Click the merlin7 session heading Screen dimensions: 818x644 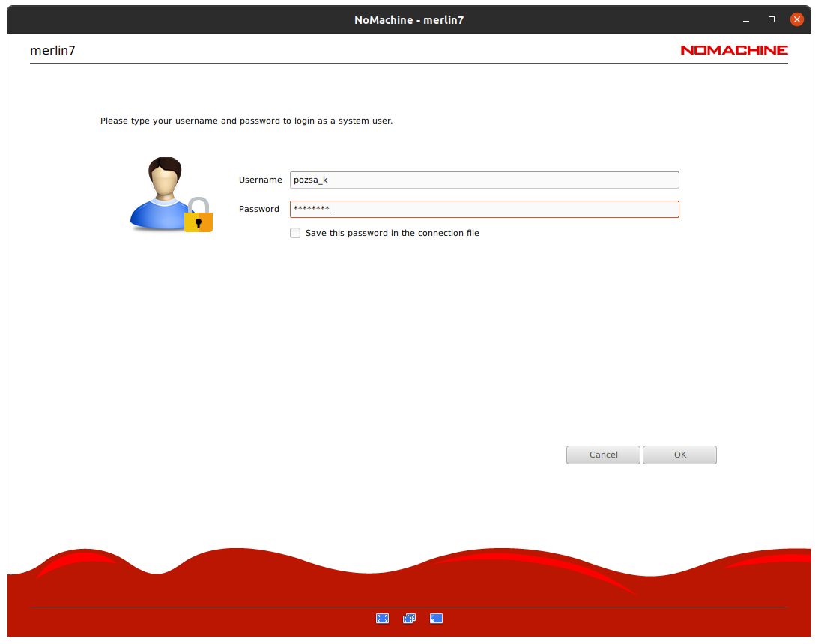[52, 50]
